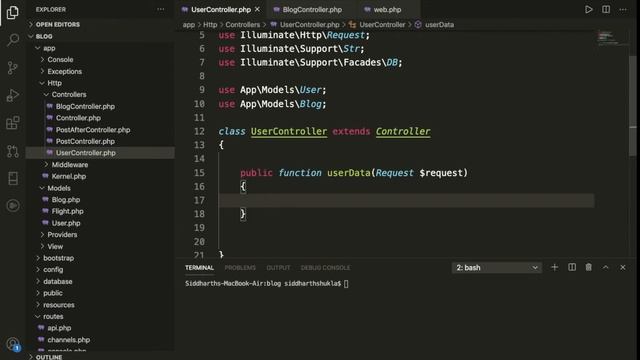Viewport: 640px width, 360px height.
Task: Open Kernel.php file
Action: coord(100,176)
